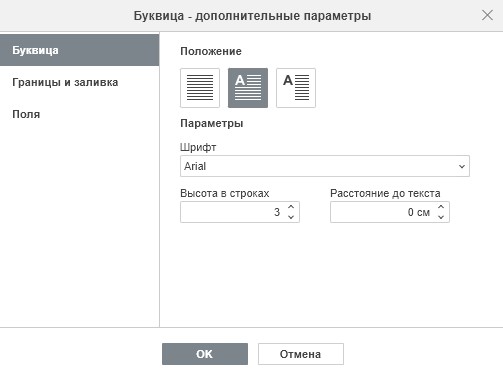Decrease Высота в строках value
The width and height of the screenshot is (503, 373).
(x=291, y=217)
